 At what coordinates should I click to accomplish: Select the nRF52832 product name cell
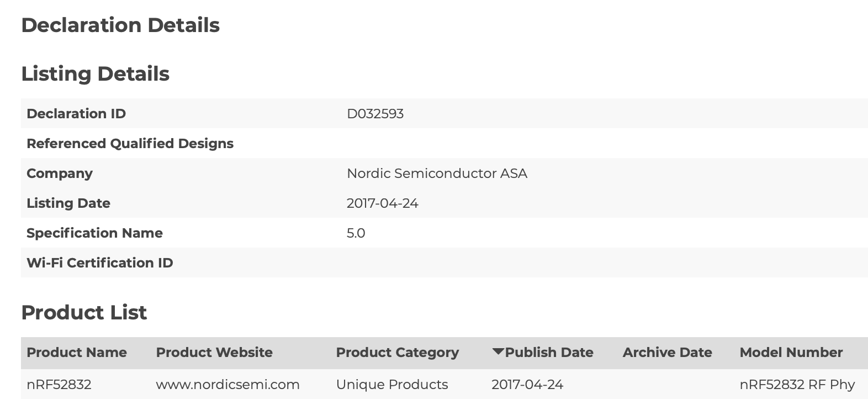coord(59,385)
